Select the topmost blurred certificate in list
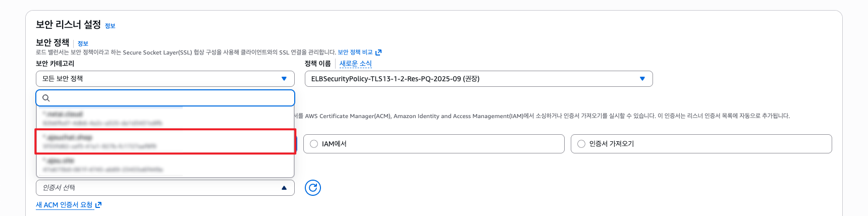868x216 pixels. pos(165,118)
